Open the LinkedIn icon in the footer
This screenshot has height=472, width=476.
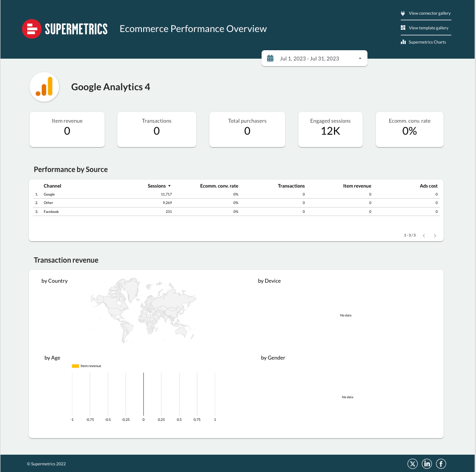tap(427, 464)
